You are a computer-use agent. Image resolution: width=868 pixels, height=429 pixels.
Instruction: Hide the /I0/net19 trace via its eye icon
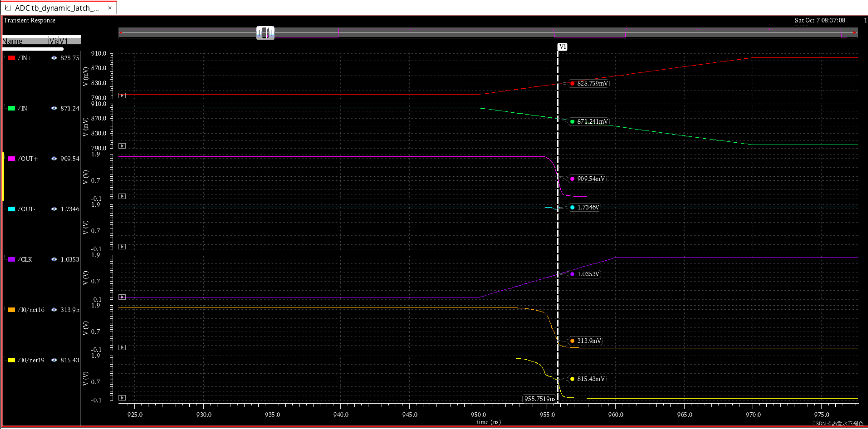54,360
